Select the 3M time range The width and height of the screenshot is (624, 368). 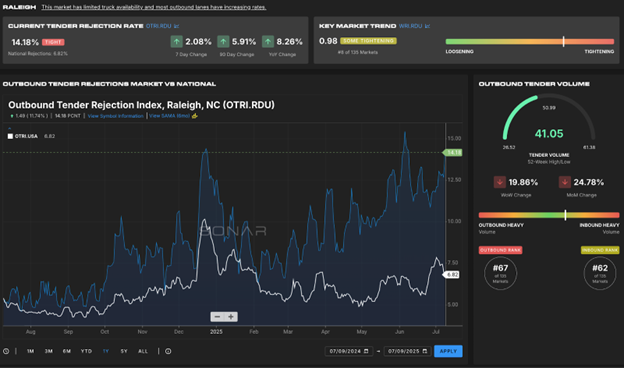point(49,351)
